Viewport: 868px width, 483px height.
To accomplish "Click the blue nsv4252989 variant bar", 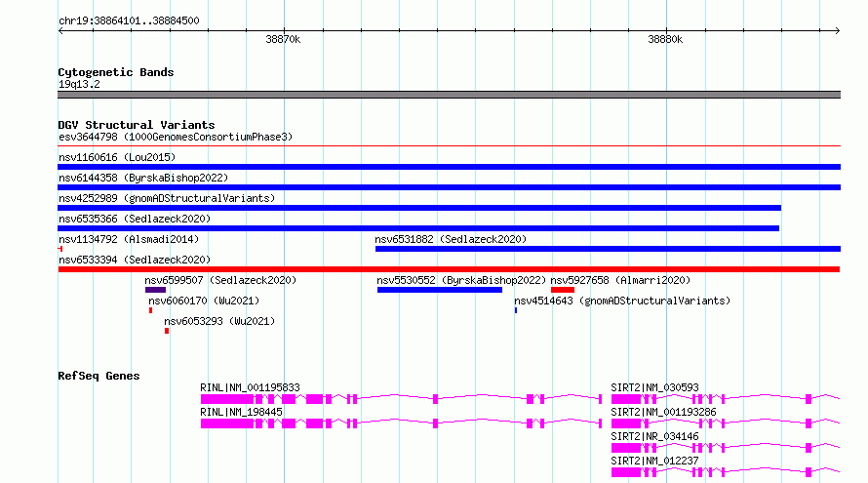I will pyautogui.click(x=419, y=208).
